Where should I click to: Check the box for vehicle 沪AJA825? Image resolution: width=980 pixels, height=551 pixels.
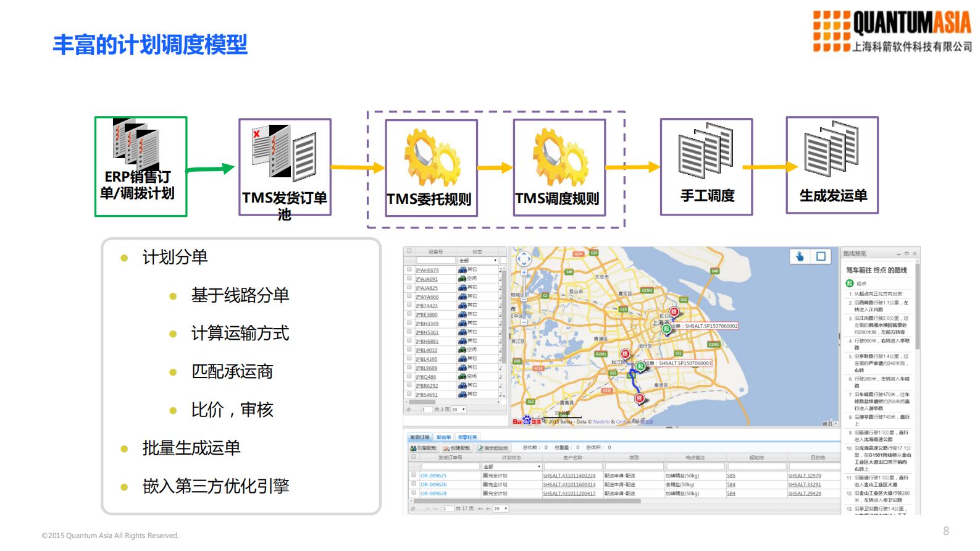(409, 288)
